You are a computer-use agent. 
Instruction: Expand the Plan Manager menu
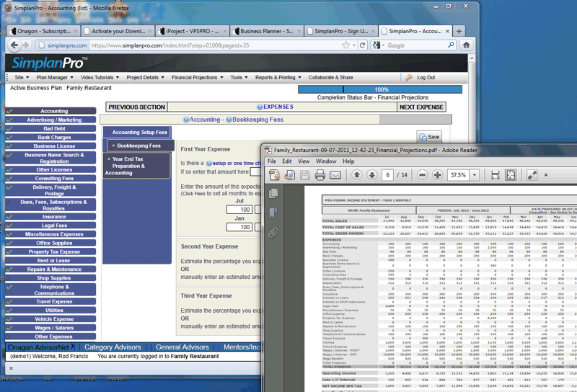[55, 78]
